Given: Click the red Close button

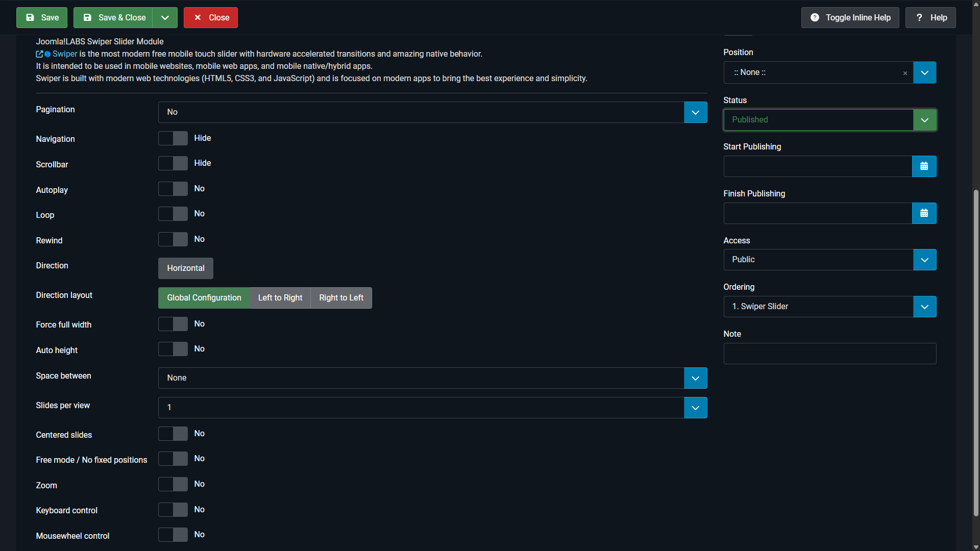Looking at the screenshot, I should click(211, 17).
